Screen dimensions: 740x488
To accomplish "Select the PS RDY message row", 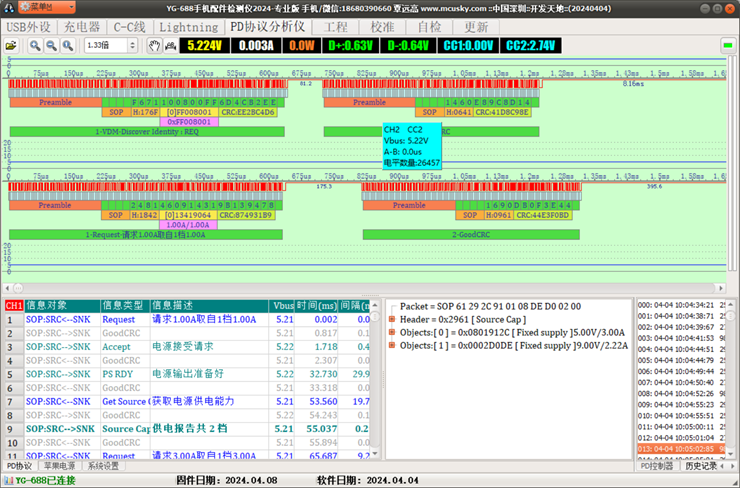I will [118, 374].
